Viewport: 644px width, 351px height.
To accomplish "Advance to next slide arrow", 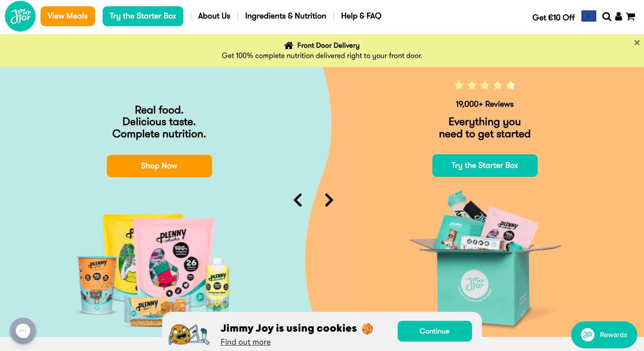I will pyautogui.click(x=329, y=200).
